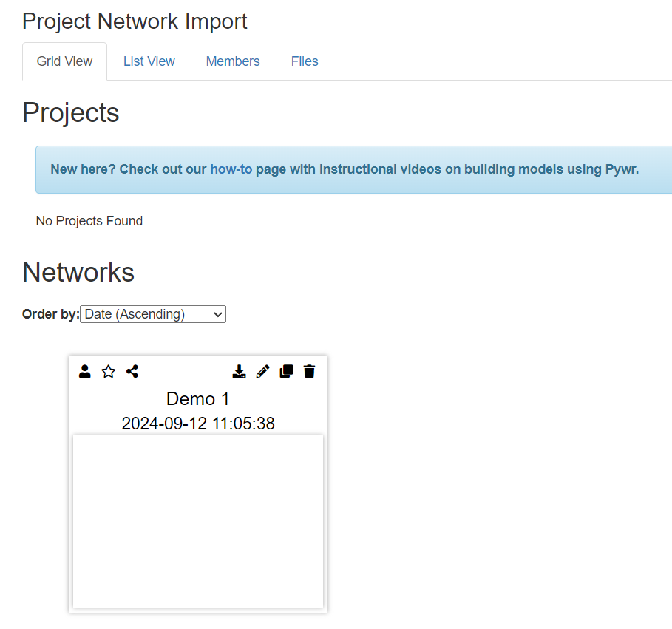Click the Project Network Import page title
672x629 pixels.
(135, 21)
